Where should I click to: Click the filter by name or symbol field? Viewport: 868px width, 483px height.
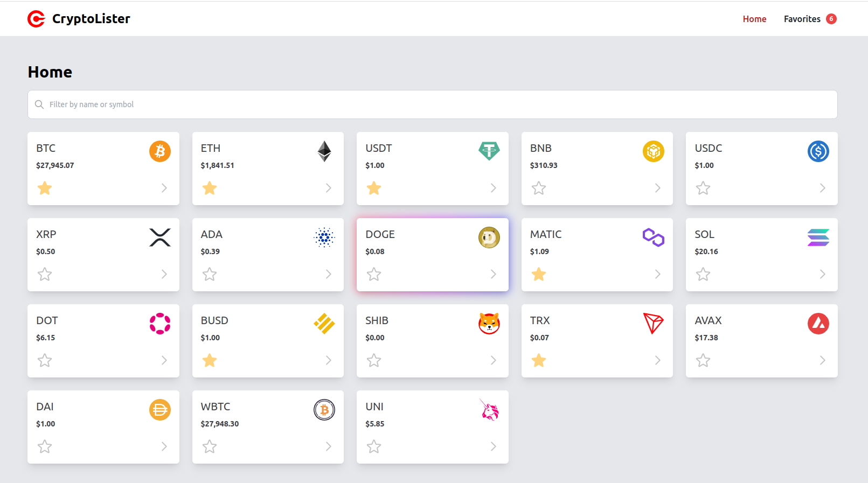coord(216,104)
